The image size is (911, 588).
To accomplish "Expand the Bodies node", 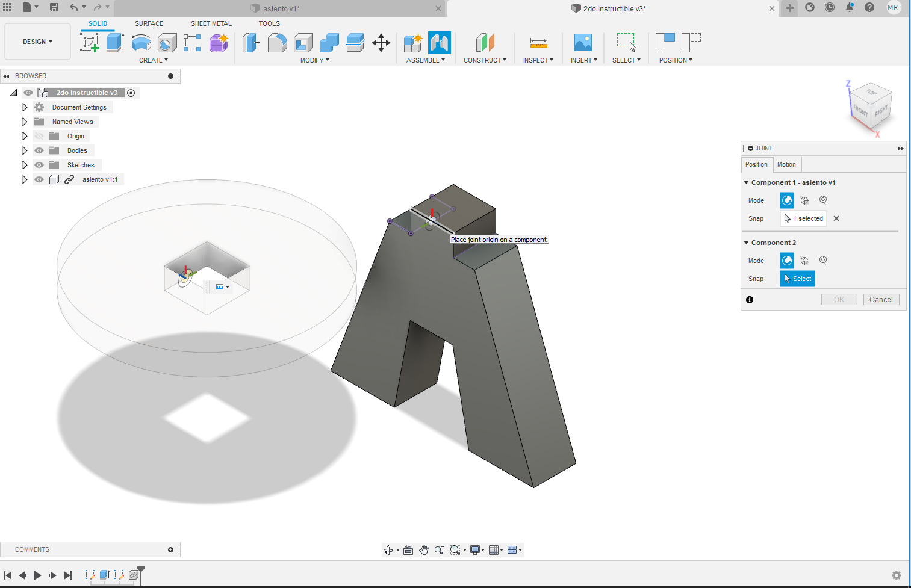I will click(24, 150).
